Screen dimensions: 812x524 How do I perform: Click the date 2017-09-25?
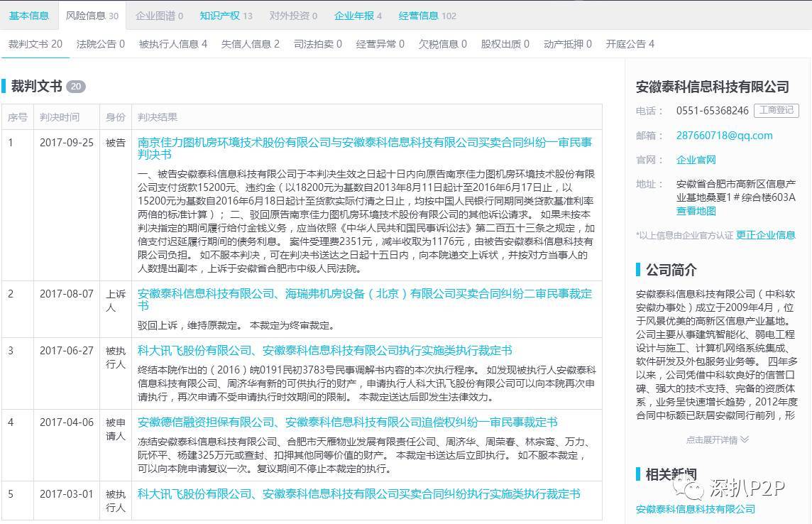[66, 143]
